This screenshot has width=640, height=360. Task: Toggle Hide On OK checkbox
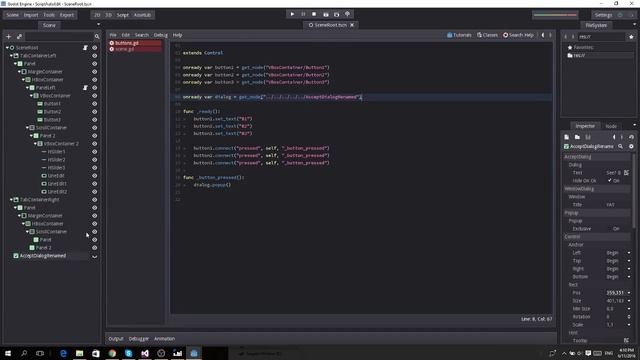point(610,180)
